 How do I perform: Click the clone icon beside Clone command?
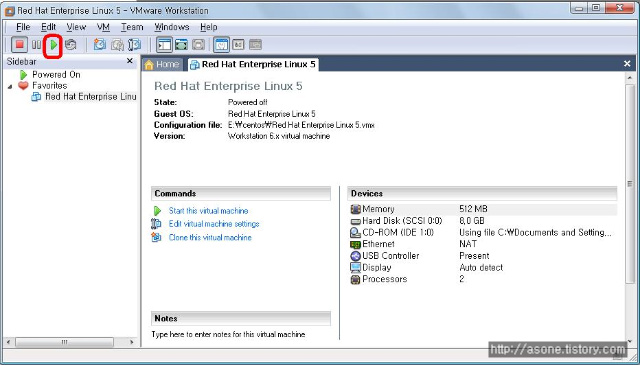[x=156, y=237]
